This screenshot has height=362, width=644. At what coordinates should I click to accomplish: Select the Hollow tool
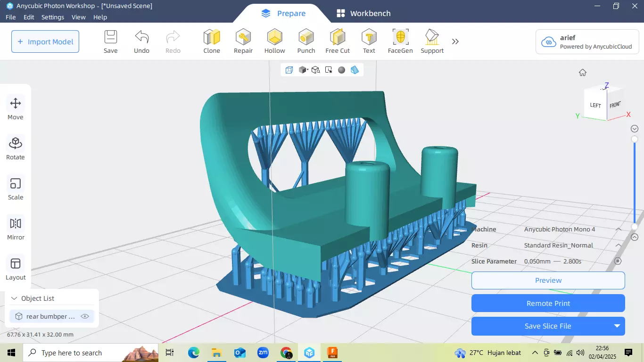pyautogui.click(x=274, y=41)
